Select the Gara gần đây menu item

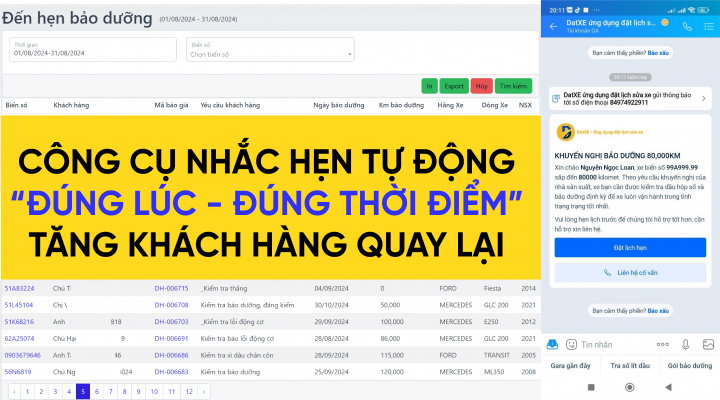click(572, 367)
